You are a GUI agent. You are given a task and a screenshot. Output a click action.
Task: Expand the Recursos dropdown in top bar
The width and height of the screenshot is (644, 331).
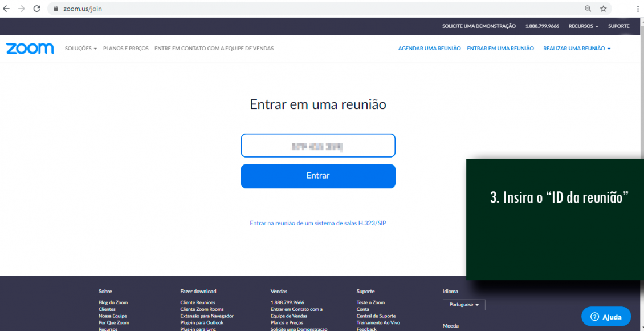click(x=583, y=26)
